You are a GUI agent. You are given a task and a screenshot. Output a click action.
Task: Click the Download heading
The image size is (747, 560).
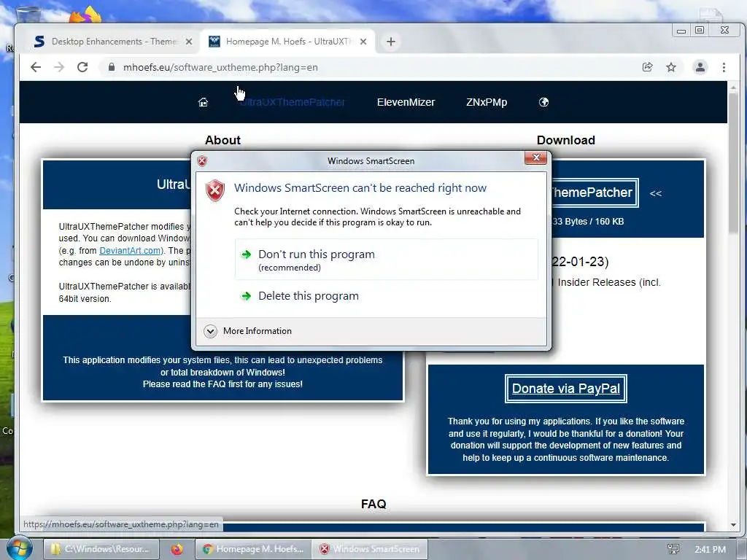tap(566, 140)
